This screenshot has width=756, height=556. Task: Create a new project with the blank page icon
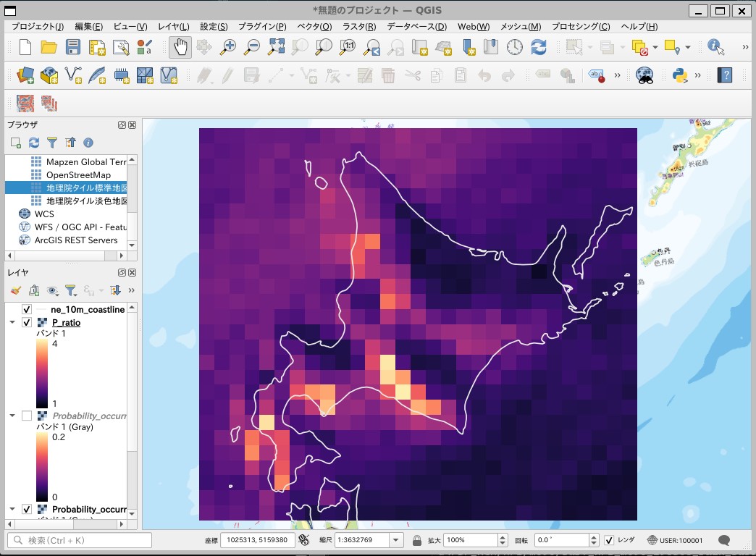coord(25,47)
